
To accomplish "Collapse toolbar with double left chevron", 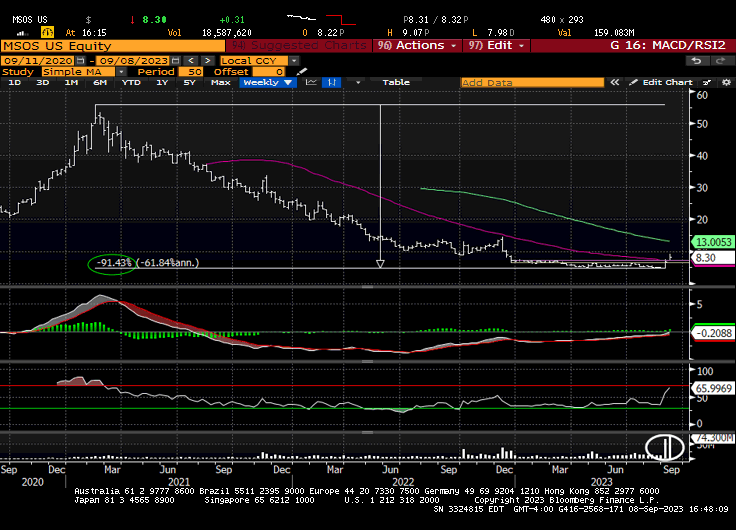I will pyautogui.click(x=614, y=82).
